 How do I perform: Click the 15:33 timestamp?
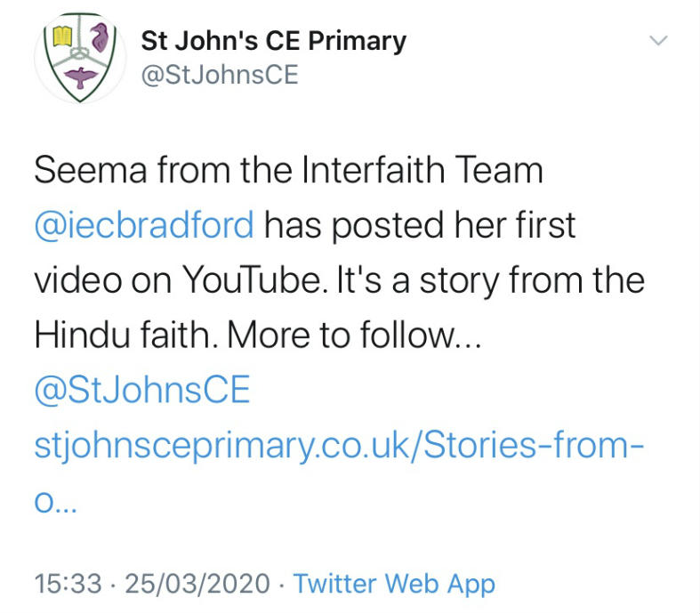[68, 584]
